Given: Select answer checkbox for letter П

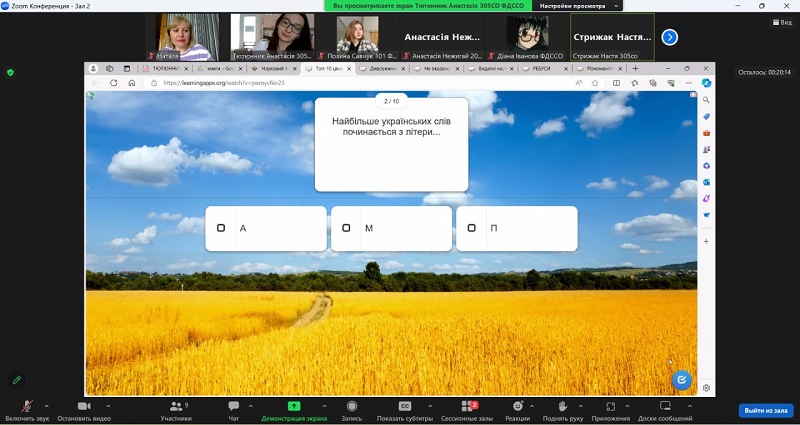Looking at the screenshot, I should pyautogui.click(x=471, y=228).
